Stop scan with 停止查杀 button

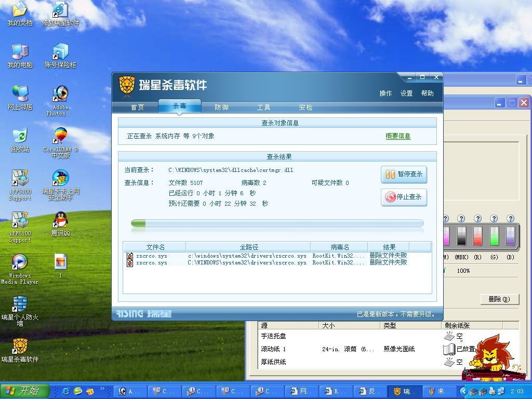[x=404, y=197]
